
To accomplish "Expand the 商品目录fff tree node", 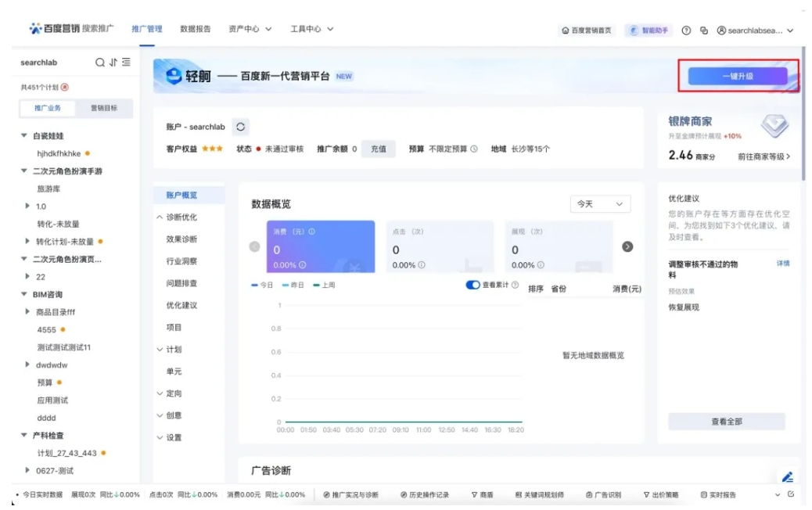I will [x=27, y=311].
